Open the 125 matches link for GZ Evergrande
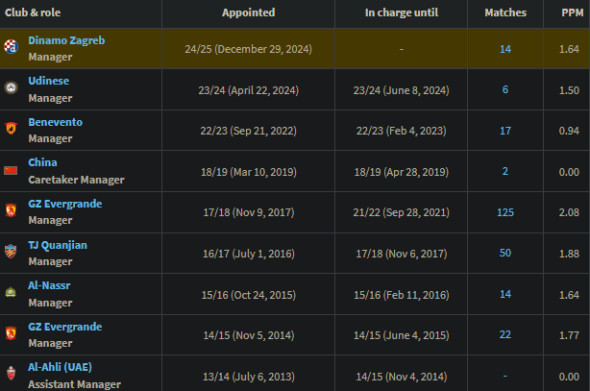Image resolution: width=590 pixels, height=391 pixels. point(505,213)
